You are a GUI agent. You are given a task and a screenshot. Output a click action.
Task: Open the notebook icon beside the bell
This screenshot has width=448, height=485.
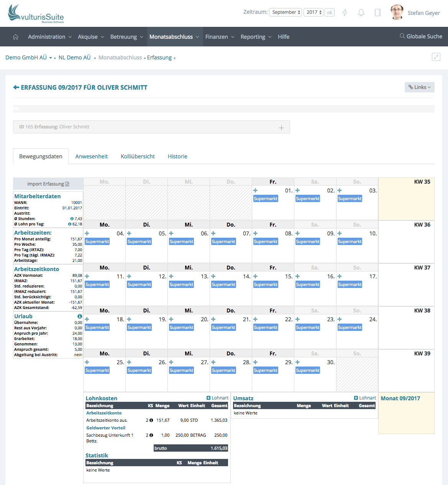(377, 13)
